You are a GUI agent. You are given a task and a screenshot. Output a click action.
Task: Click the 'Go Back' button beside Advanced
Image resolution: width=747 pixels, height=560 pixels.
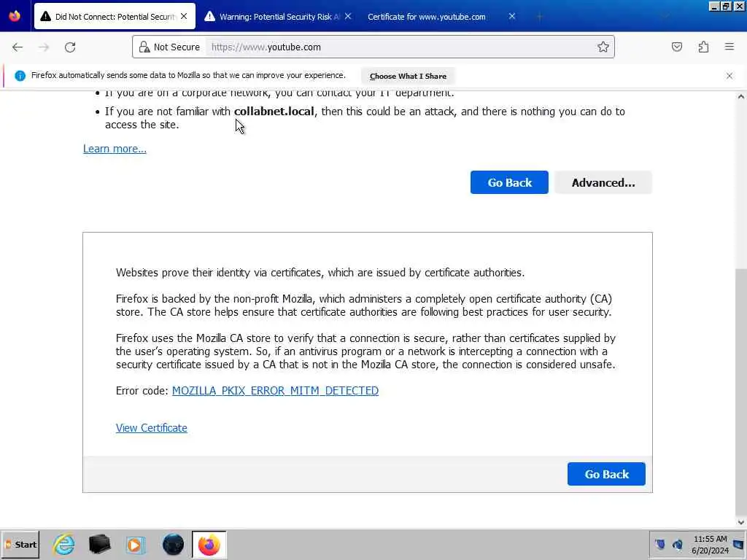point(509,182)
